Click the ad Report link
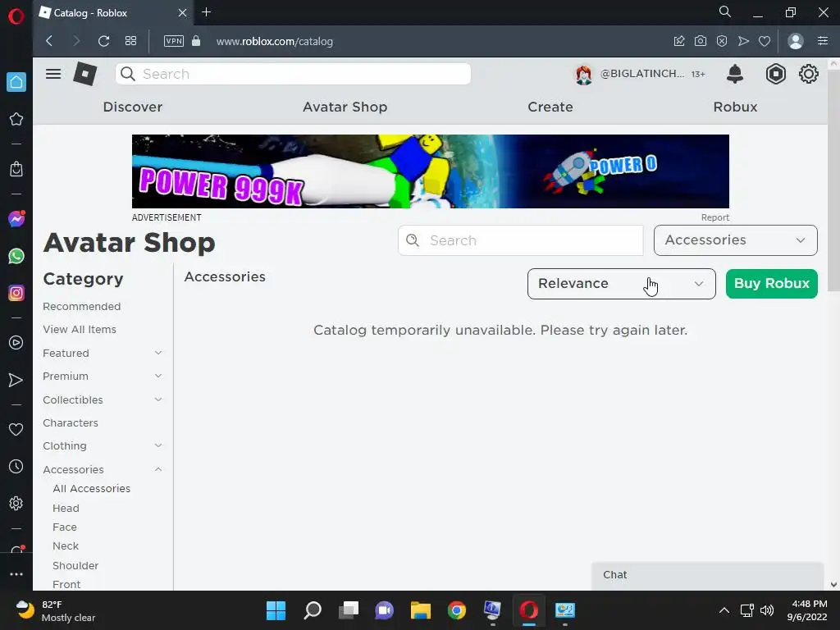The height and width of the screenshot is (630, 840). 715,217
